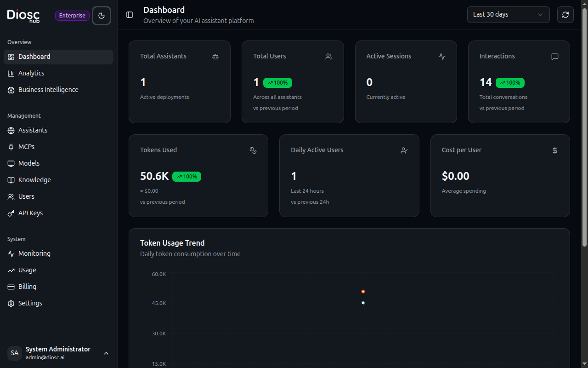Click the refresh icon near Last 30 days
Viewport: 588px width, 368px height.
(565, 14)
